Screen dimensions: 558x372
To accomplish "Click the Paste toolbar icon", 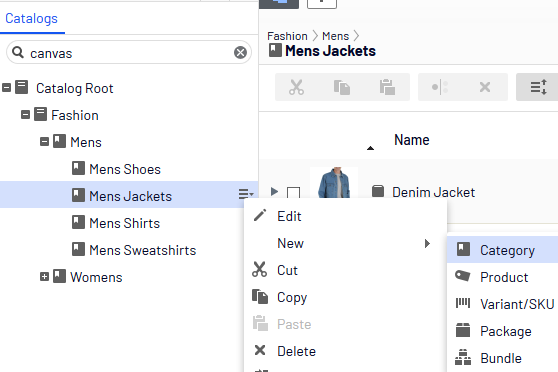I will coord(387,87).
